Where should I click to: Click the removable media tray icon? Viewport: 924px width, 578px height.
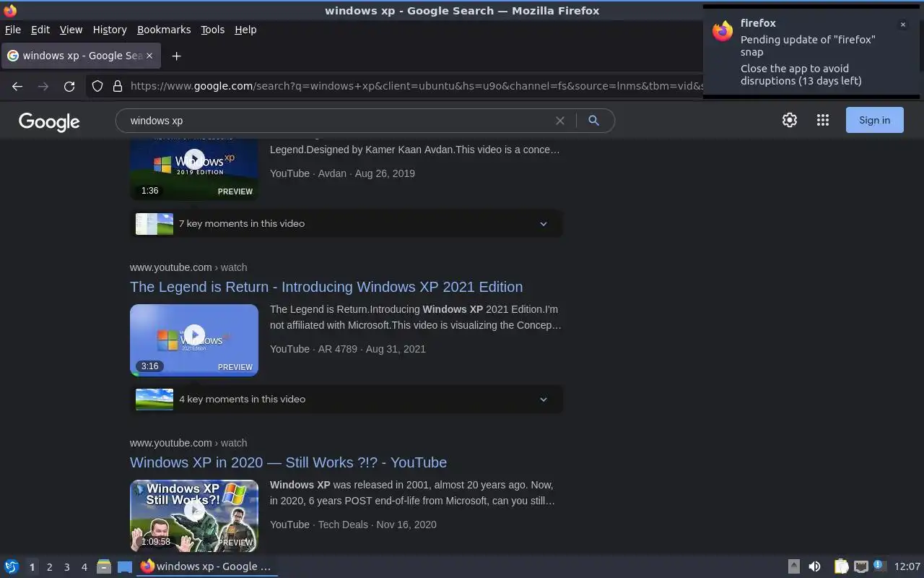pos(793,566)
